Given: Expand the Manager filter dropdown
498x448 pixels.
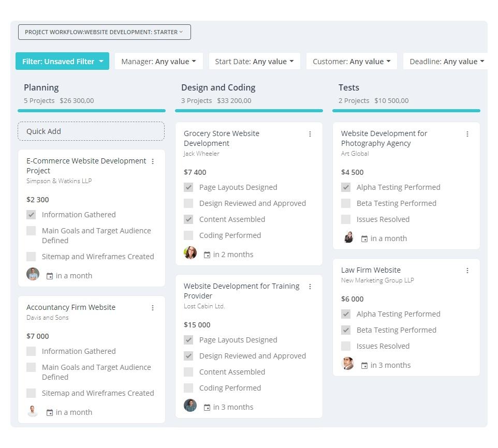Looking at the screenshot, I should (x=159, y=61).
